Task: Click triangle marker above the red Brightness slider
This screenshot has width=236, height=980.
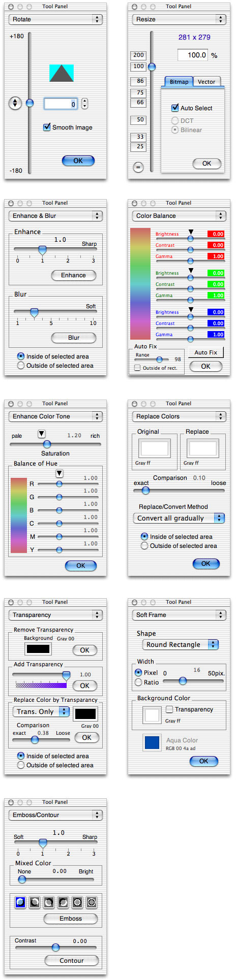Action: point(191,232)
